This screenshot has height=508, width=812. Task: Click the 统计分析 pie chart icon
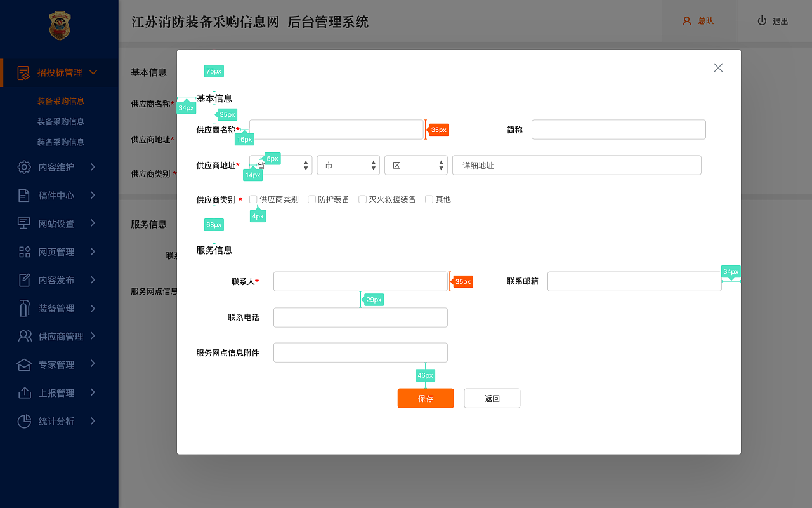coord(23,420)
